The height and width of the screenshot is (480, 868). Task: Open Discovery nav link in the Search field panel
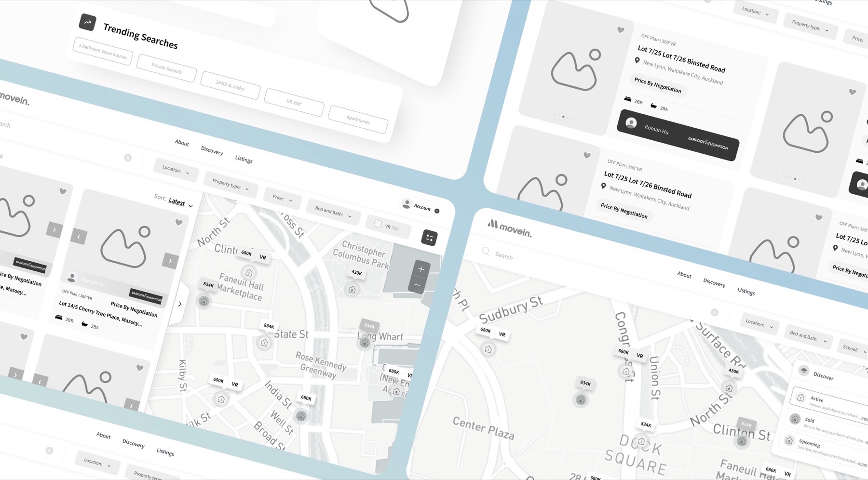[x=714, y=283]
